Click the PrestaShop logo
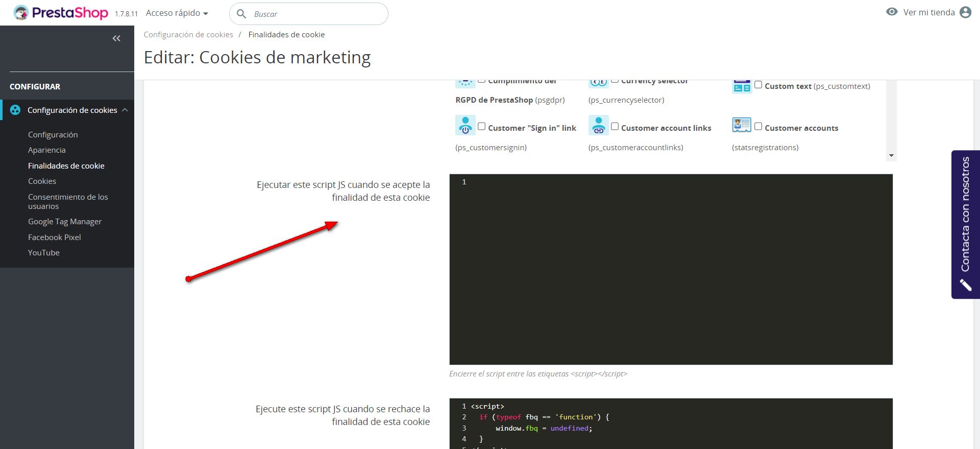980x449 pixels. pyautogui.click(x=61, y=13)
